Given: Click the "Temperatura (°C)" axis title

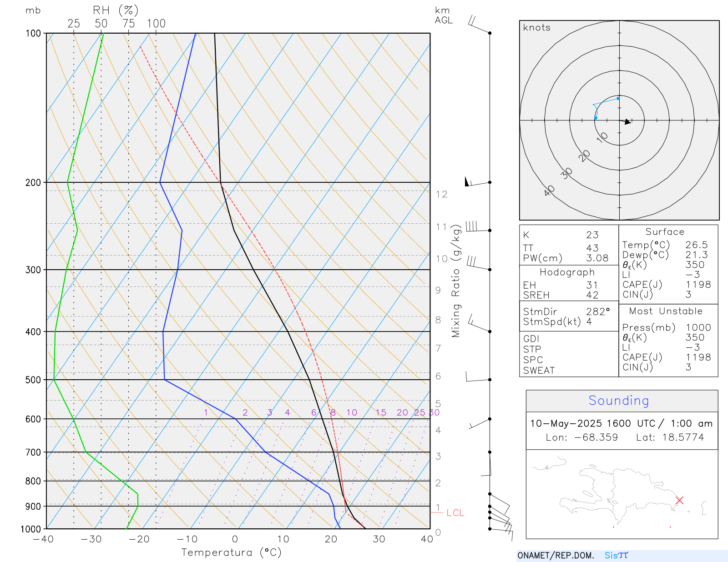Looking at the screenshot, I should pyautogui.click(x=231, y=552).
